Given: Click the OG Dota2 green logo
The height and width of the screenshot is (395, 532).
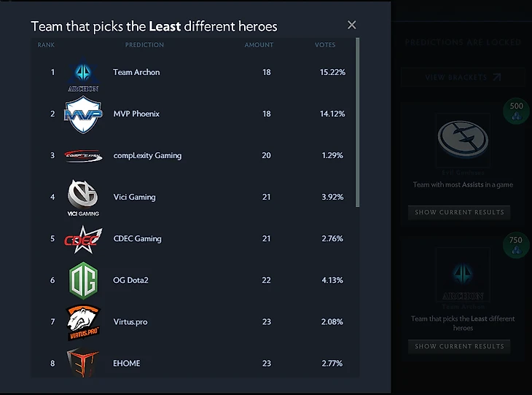Looking at the screenshot, I should click(82, 280).
